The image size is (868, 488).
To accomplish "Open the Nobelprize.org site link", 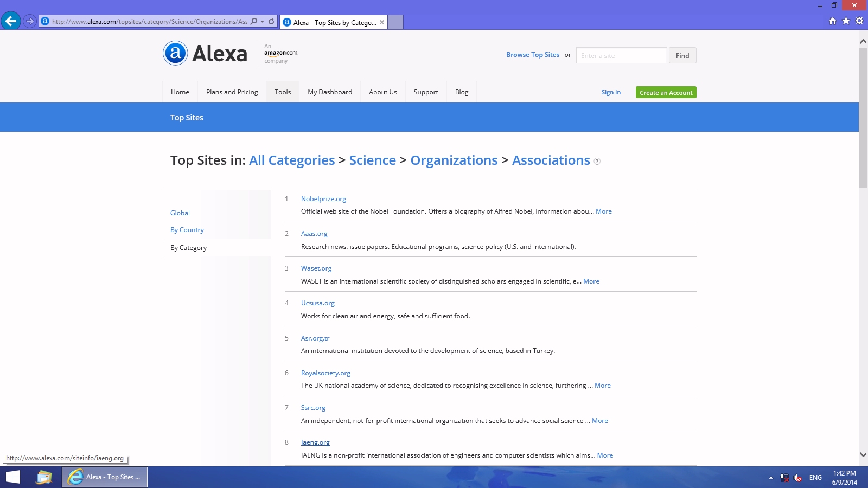I will [323, 199].
